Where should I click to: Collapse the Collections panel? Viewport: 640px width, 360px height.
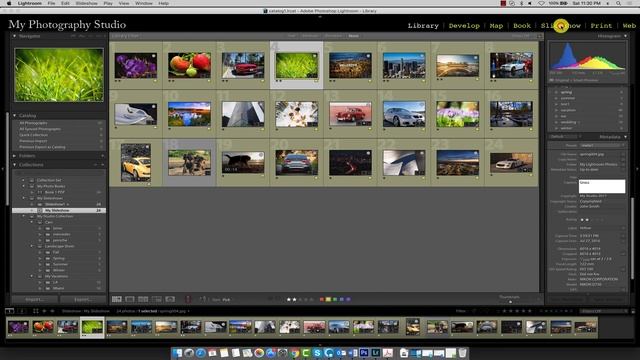tap(15, 165)
